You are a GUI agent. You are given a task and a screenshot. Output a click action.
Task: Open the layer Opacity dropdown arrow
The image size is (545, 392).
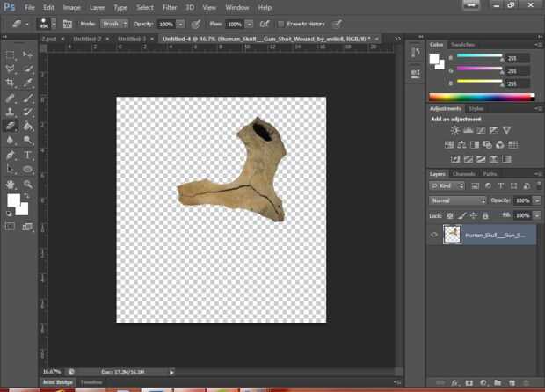[x=538, y=200]
